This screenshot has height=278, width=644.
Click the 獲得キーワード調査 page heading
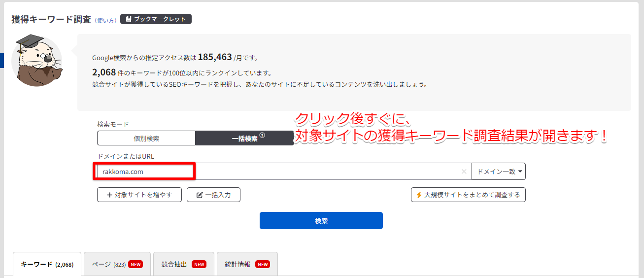[x=51, y=19]
